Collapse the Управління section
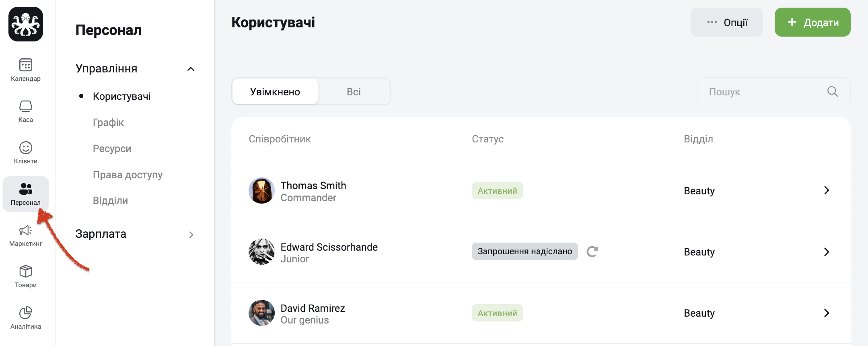868x346 pixels. [191, 69]
